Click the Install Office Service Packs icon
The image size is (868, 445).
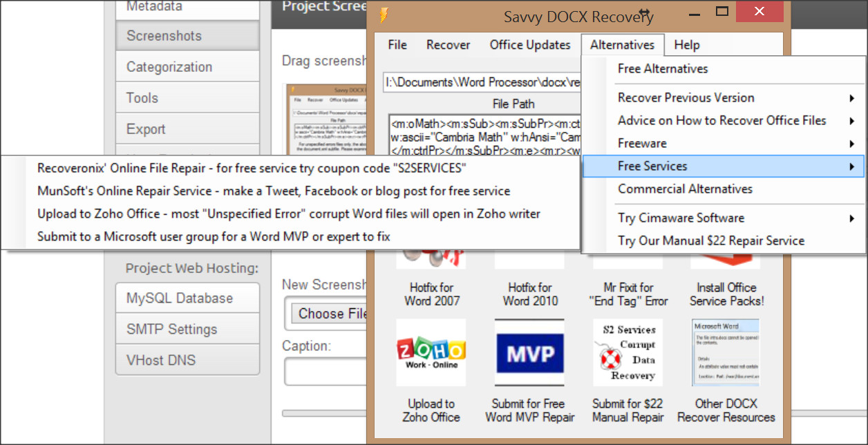click(726, 262)
